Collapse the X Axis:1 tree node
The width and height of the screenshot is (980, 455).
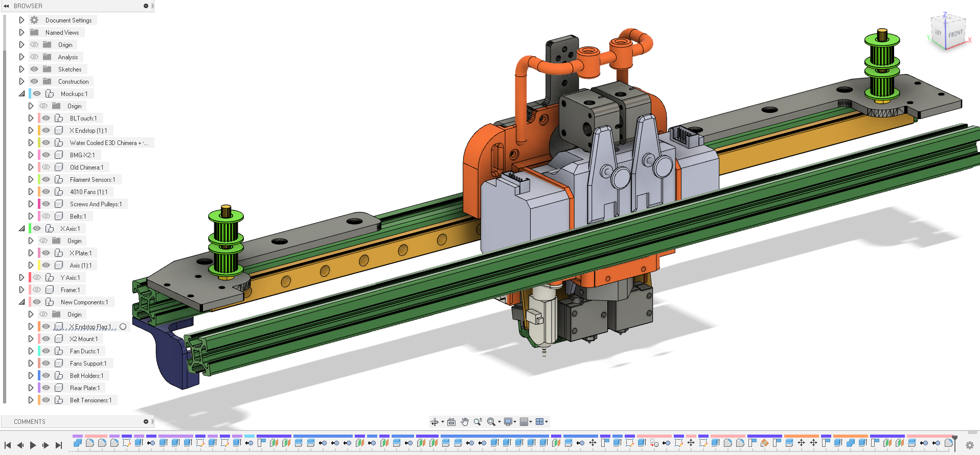coord(21,229)
